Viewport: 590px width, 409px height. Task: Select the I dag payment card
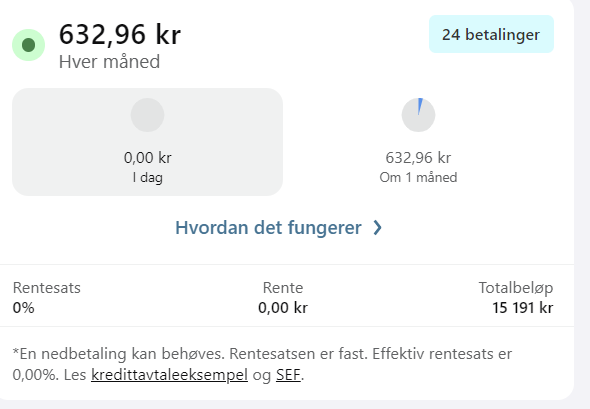[148, 142]
